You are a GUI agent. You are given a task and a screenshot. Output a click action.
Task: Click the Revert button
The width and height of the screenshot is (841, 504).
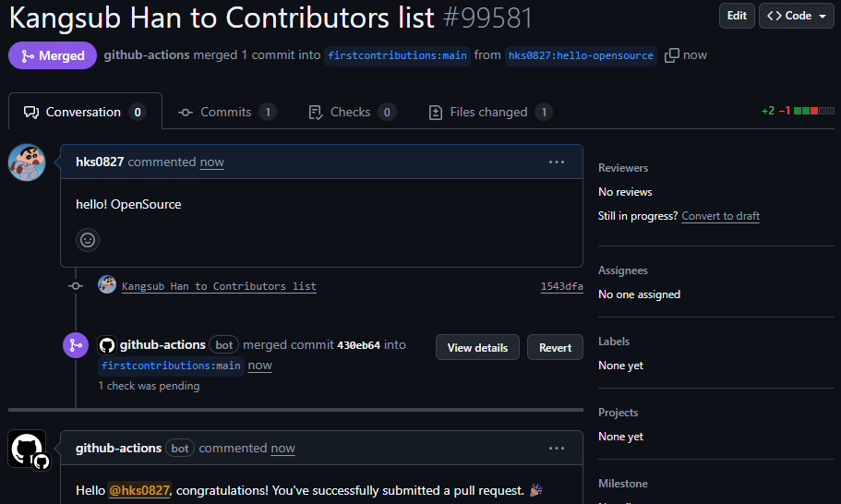(x=555, y=347)
